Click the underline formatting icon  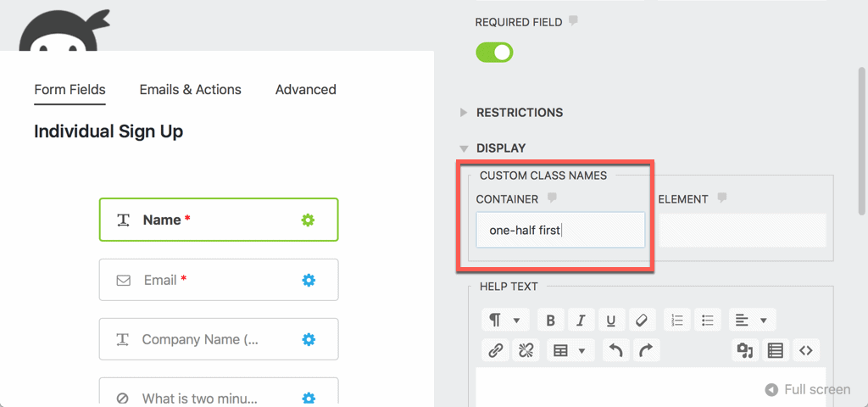tap(610, 321)
